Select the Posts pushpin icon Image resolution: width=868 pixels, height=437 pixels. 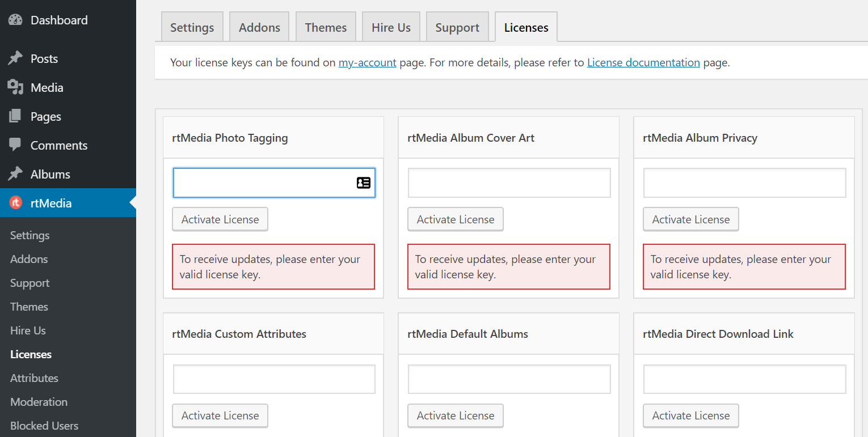[x=15, y=57]
